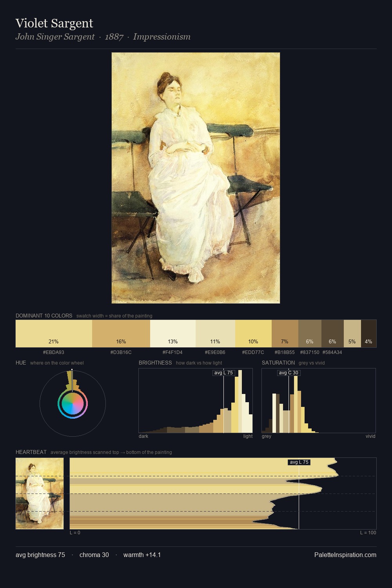Click the 21% swatch #EBDA93

pos(54,334)
